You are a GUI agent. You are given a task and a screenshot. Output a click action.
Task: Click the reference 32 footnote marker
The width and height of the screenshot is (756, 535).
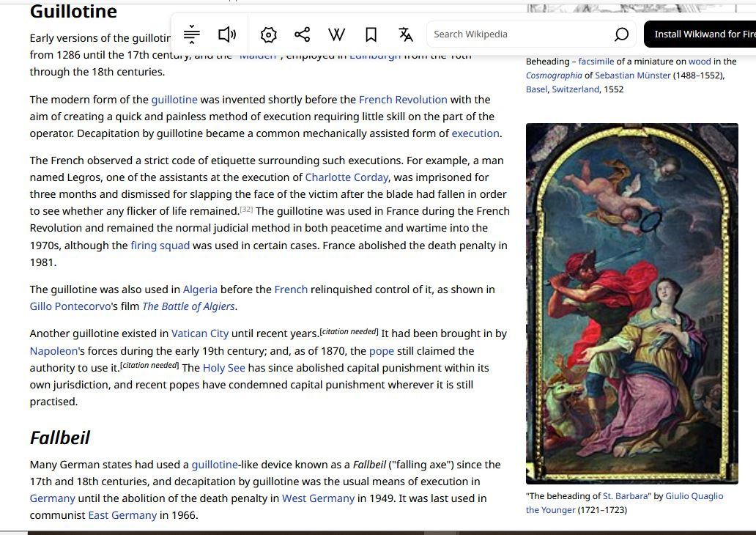point(246,210)
